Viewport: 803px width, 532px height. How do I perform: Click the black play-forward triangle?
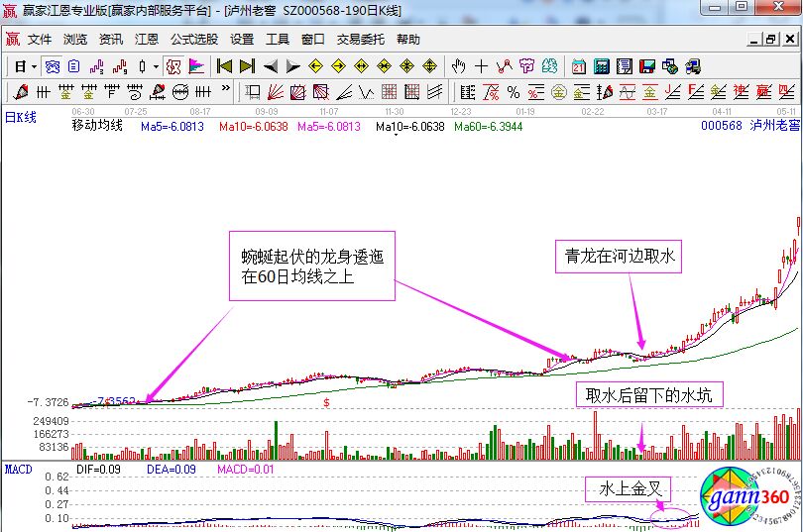pyautogui.click(x=292, y=66)
